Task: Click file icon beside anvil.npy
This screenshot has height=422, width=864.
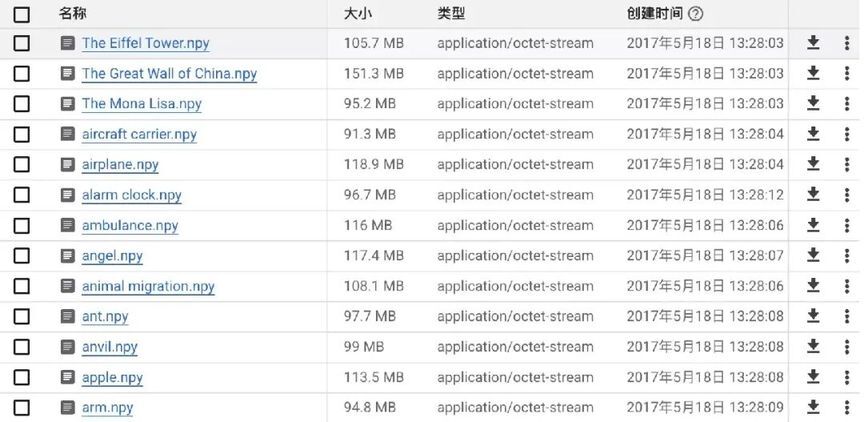Action: point(68,347)
